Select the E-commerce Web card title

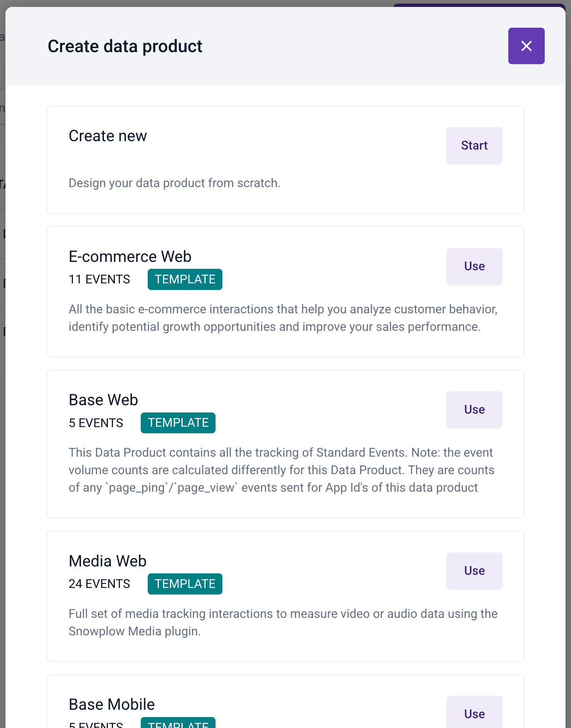130,256
